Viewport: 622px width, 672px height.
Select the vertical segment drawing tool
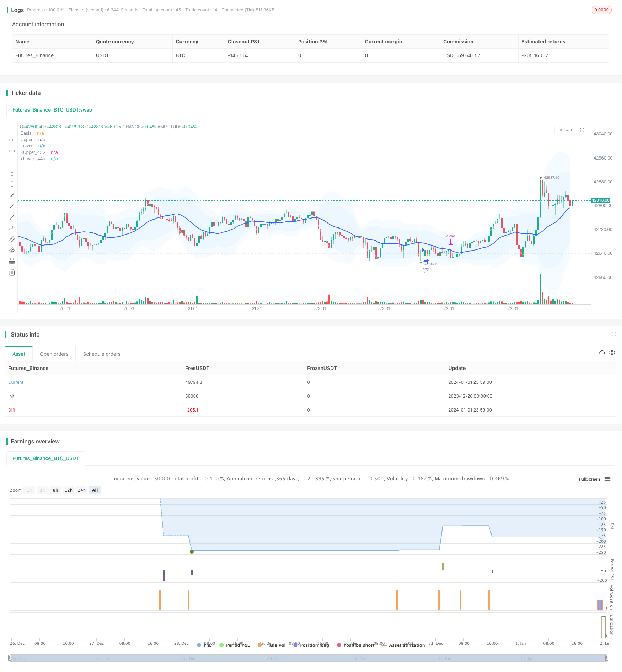[12, 184]
